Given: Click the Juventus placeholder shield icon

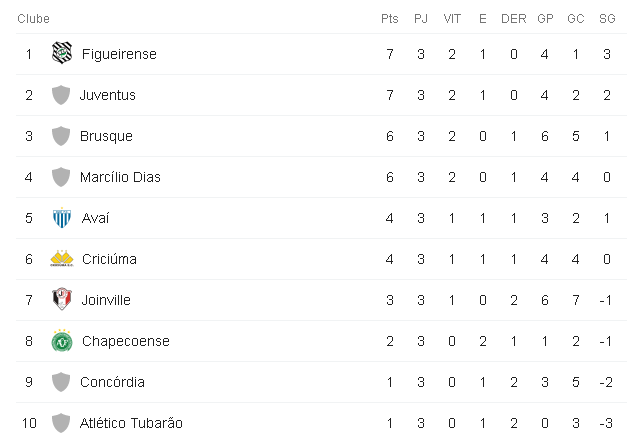Looking at the screenshot, I should 61,95.
